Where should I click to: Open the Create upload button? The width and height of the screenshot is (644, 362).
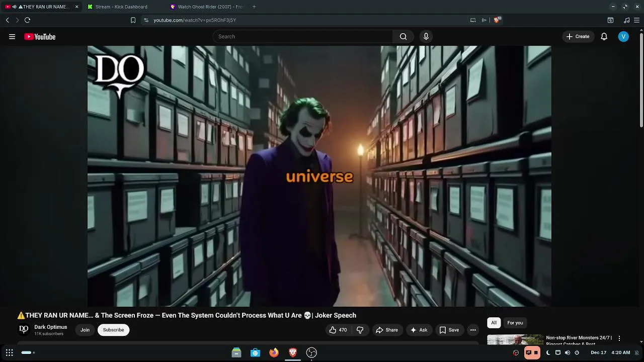click(x=578, y=37)
